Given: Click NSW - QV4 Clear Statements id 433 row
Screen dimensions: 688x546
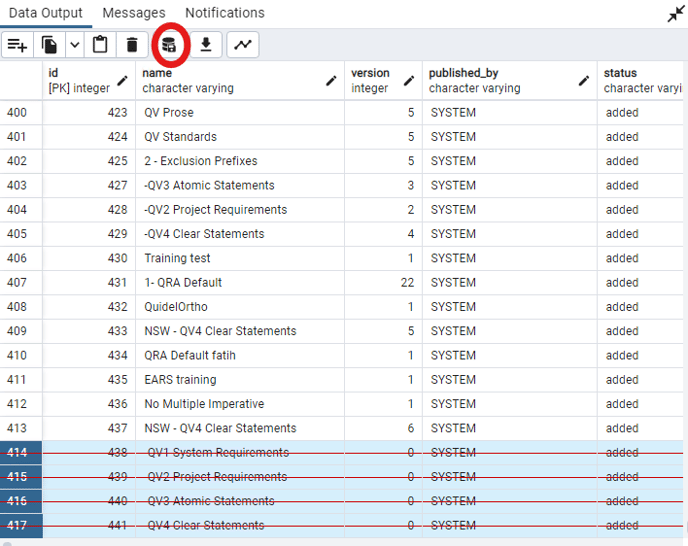Looking at the screenshot, I should tap(240, 331).
